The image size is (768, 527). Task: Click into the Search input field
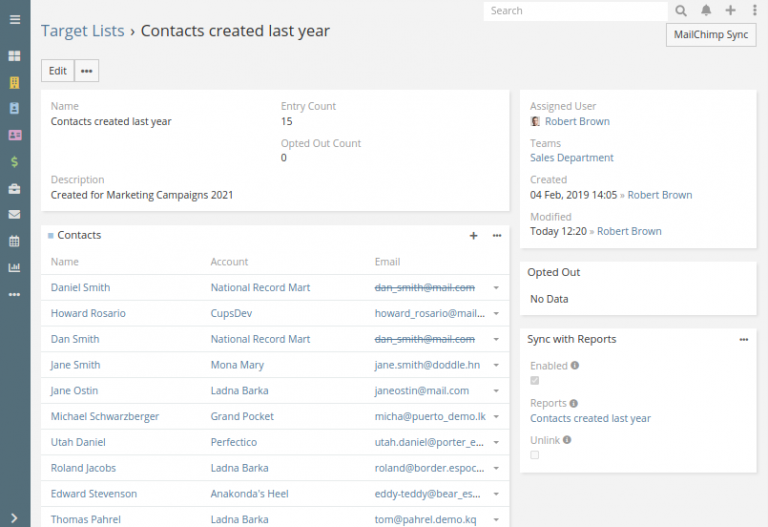coord(575,11)
